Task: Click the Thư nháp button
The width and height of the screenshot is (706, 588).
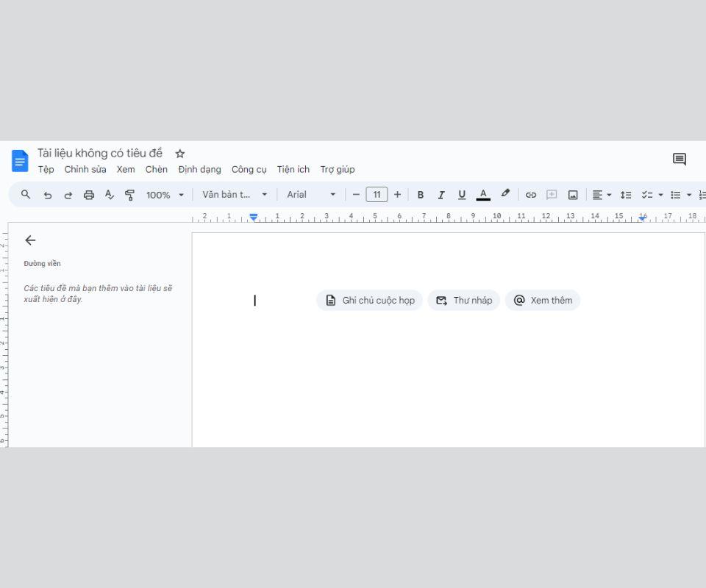Action: click(463, 300)
